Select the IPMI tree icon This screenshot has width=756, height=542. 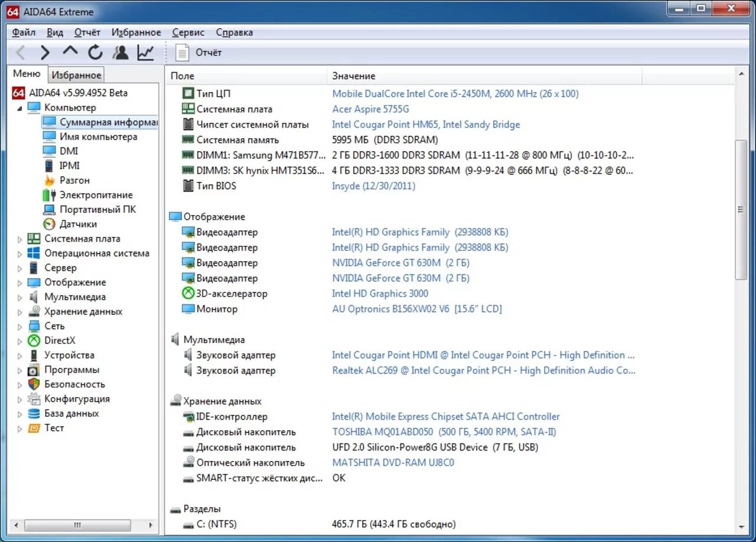pos(49,166)
